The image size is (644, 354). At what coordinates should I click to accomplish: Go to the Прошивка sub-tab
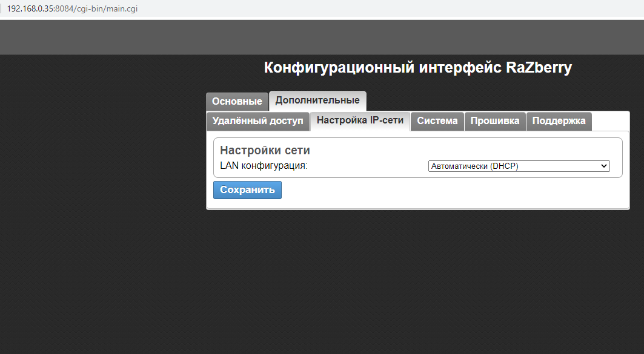pos(495,121)
